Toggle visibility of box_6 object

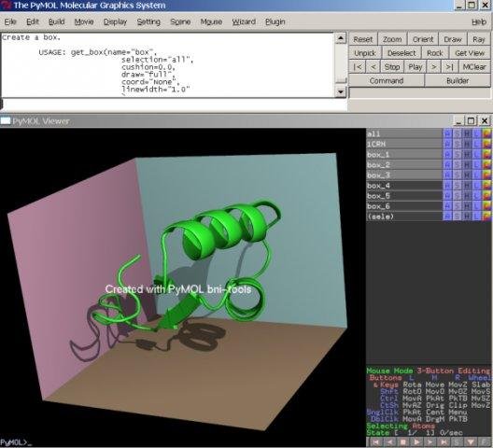[x=404, y=206]
